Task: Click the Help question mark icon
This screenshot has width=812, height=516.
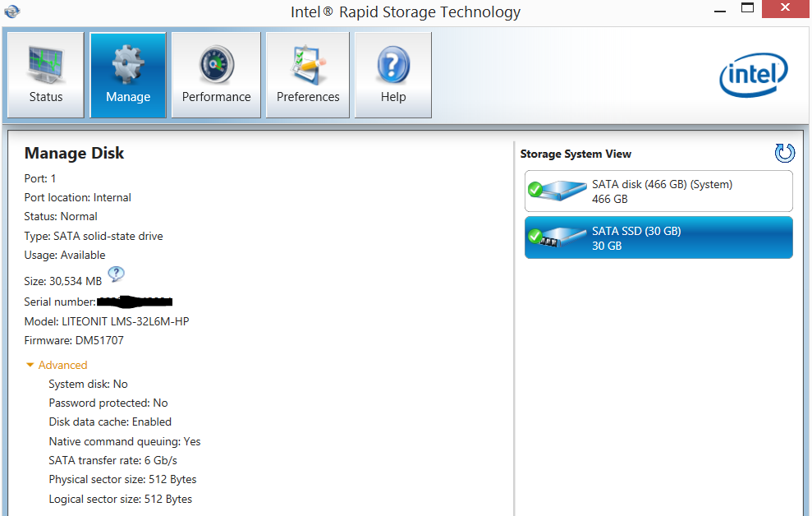Action: click(393, 65)
